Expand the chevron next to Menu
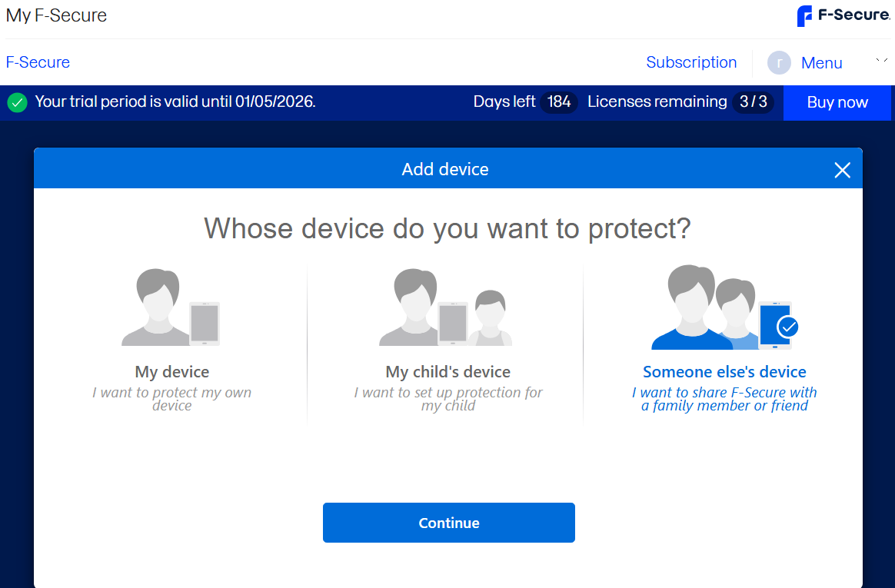The image size is (895, 588). click(x=881, y=61)
